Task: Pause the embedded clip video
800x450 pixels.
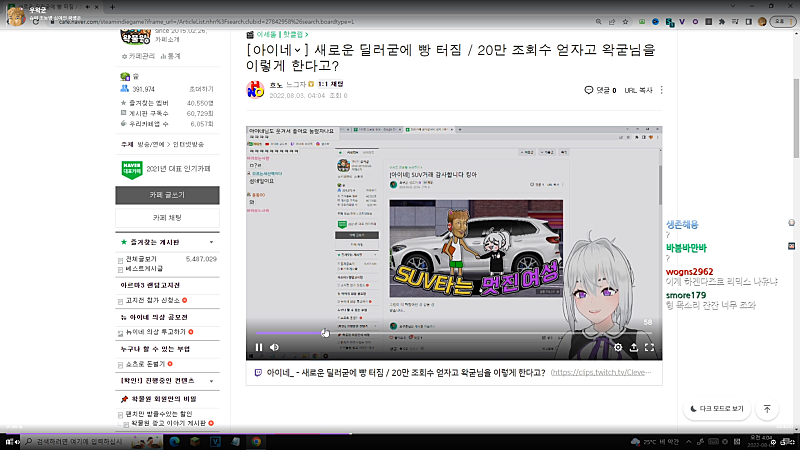Action: (259, 347)
